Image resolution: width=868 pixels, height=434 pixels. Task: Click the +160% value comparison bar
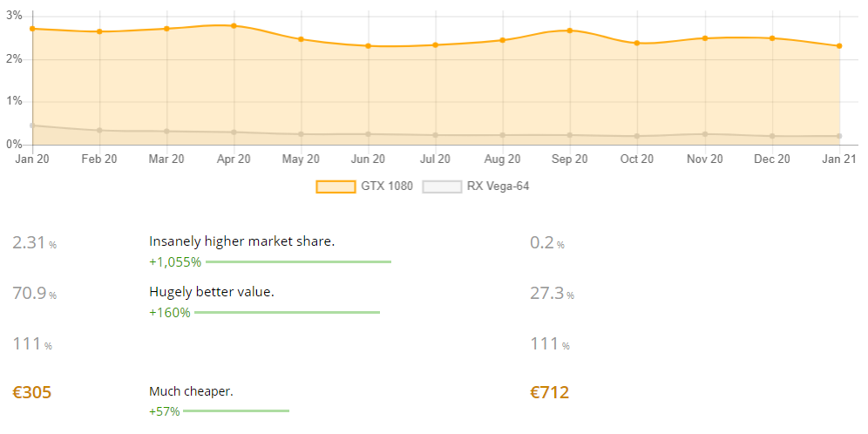[288, 313]
